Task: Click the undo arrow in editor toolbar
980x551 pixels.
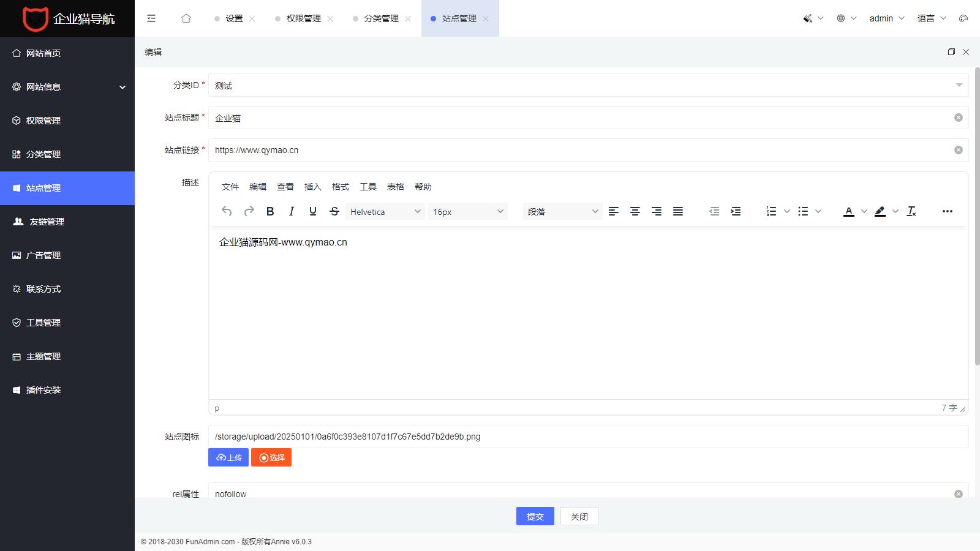Action: [x=227, y=211]
